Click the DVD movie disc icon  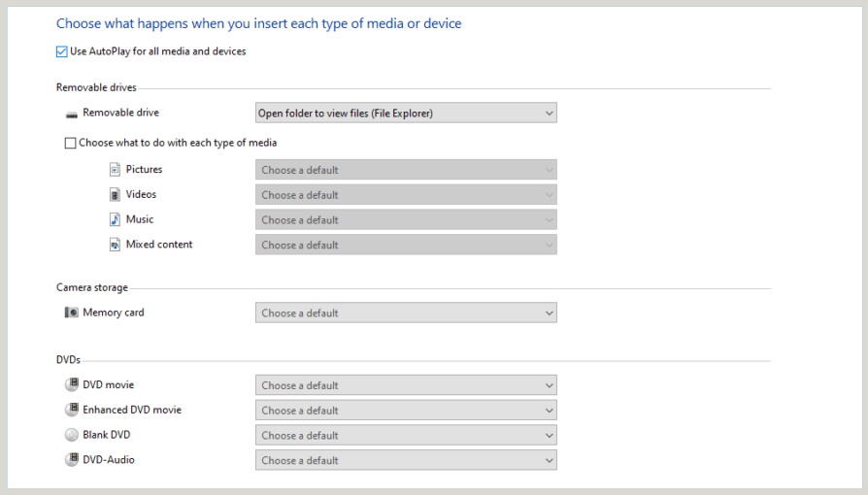pos(71,385)
